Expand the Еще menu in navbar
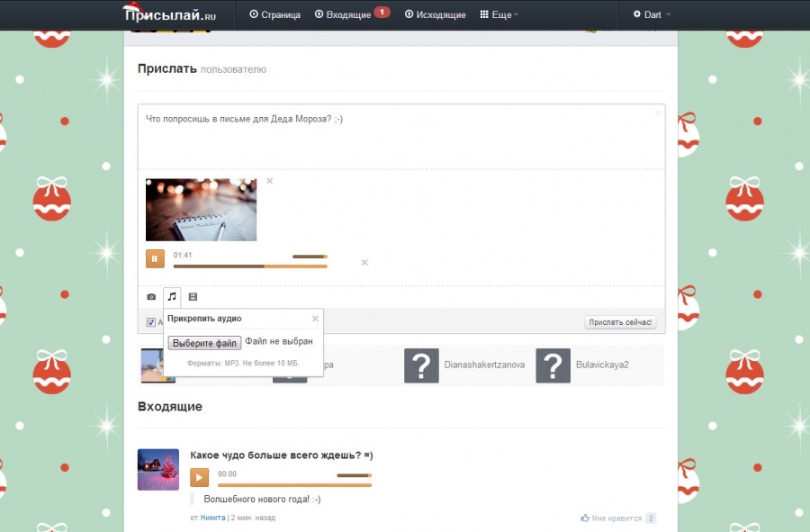This screenshot has width=810, height=532. [x=499, y=14]
